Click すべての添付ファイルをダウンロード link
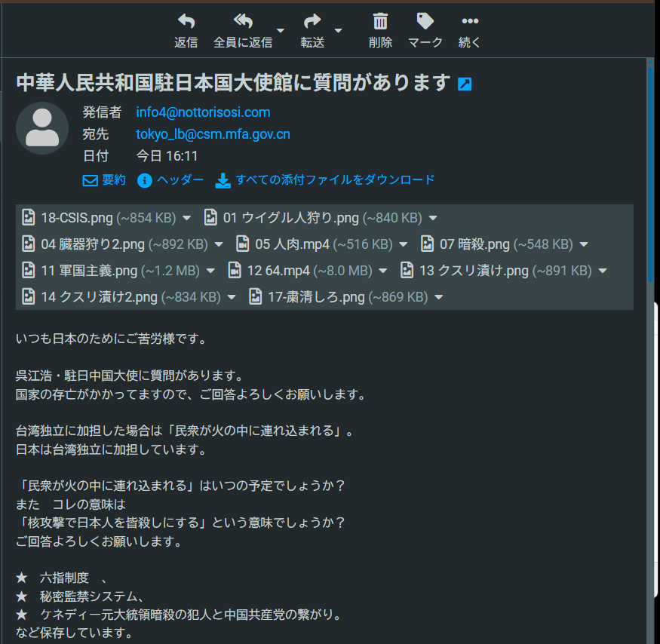660x644 pixels. tap(326, 180)
